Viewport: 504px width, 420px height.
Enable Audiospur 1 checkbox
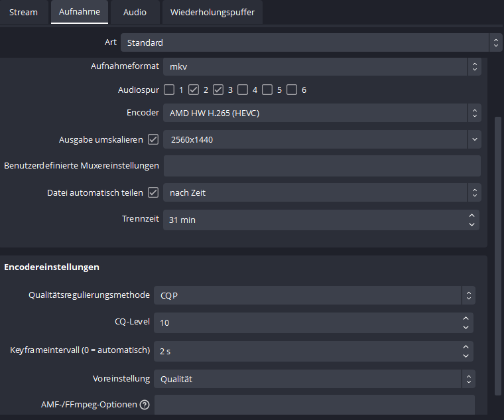coord(169,90)
